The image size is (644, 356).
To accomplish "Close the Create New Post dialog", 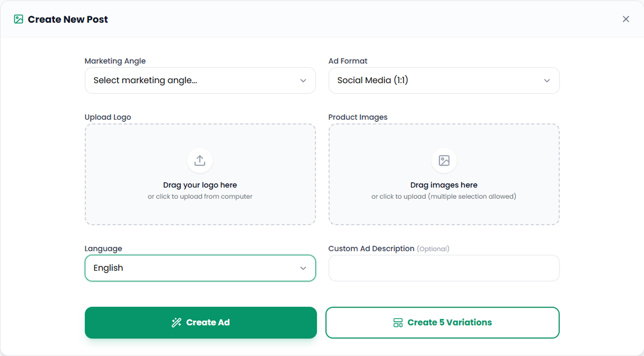I will click(x=625, y=19).
